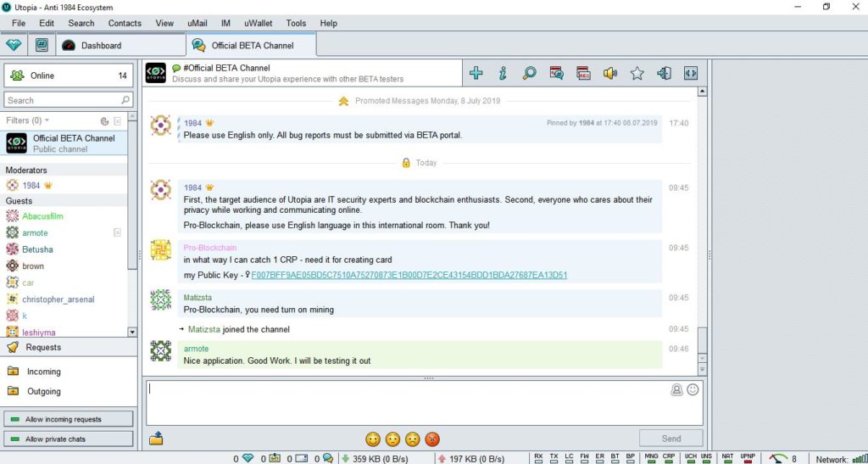The width and height of the screenshot is (868, 464).
Task: Insert the neutral face emoji
Action: (x=393, y=439)
